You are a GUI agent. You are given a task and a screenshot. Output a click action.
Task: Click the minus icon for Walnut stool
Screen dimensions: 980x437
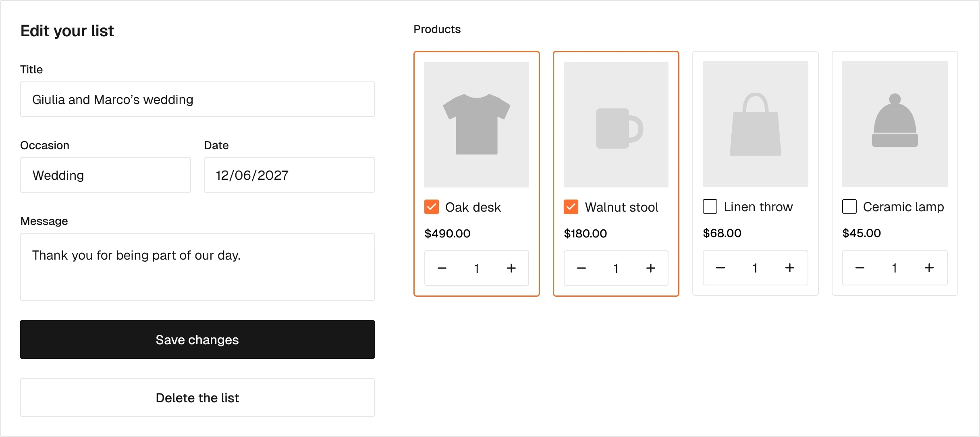(x=581, y=268)
